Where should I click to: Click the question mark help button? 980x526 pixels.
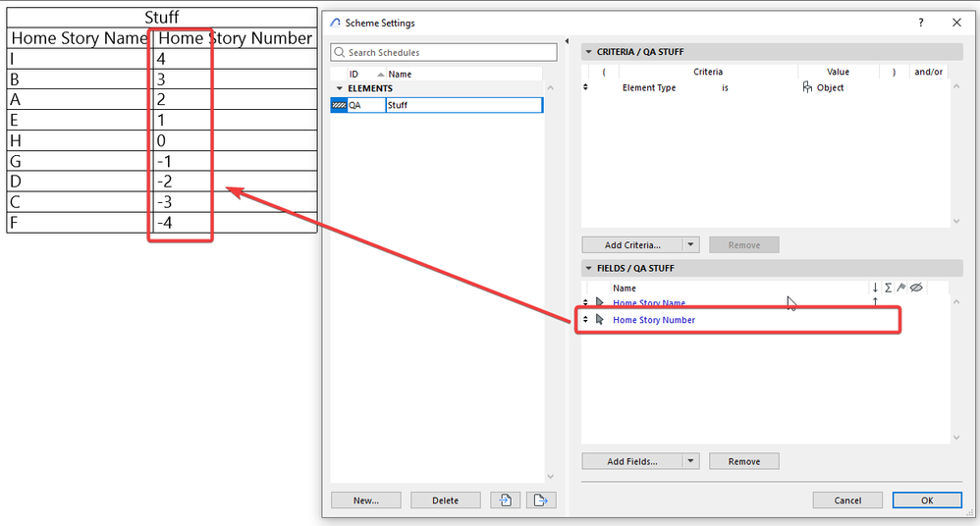[x=921, y=23]
